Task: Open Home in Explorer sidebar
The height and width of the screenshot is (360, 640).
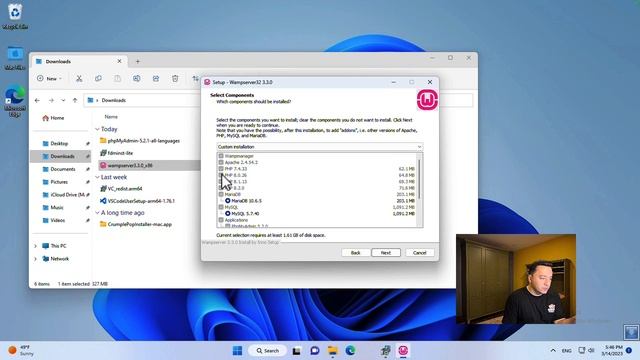Action: click(x=53, y=118)
